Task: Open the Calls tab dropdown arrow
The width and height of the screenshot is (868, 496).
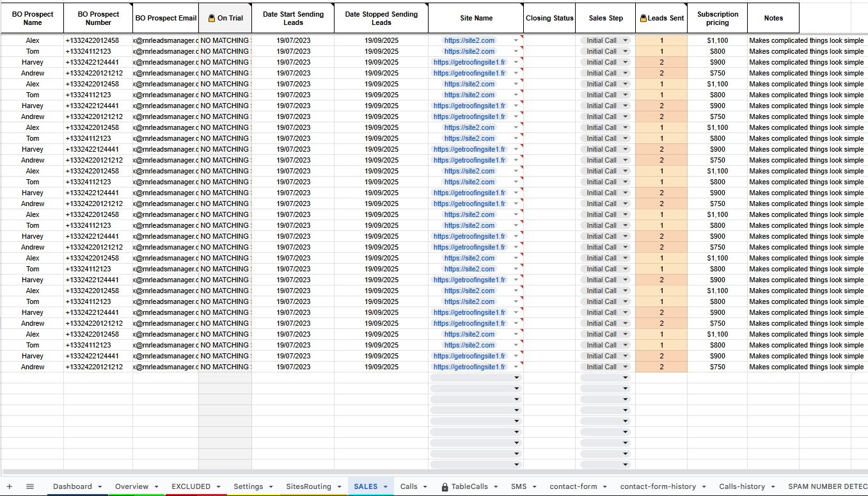Action: click(x=425, y=487)
